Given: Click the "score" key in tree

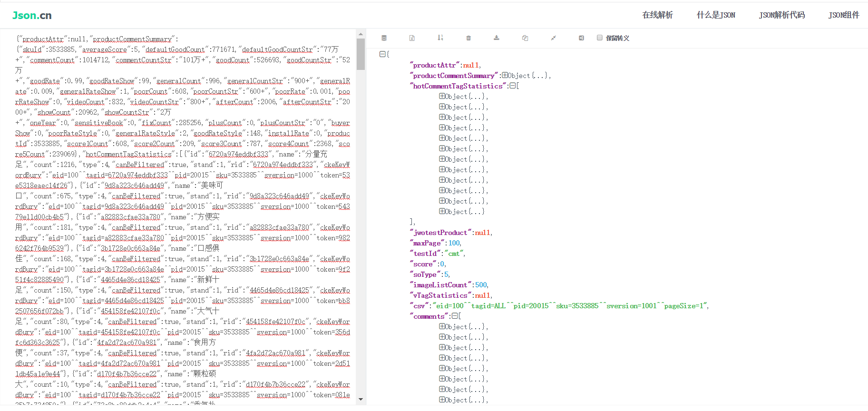Looking at the screenshot, I should 423,264.
